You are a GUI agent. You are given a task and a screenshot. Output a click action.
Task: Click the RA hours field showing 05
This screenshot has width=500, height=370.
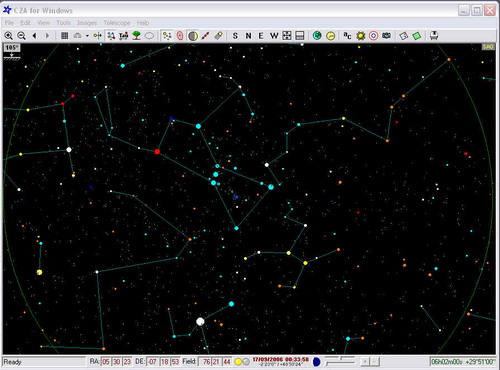pos(106,362)
